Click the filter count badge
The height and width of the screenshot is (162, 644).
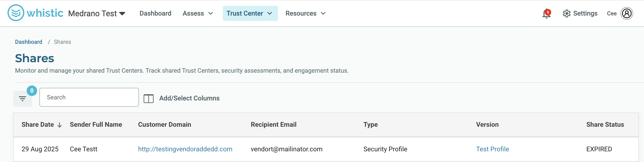[x=32, y=91]
